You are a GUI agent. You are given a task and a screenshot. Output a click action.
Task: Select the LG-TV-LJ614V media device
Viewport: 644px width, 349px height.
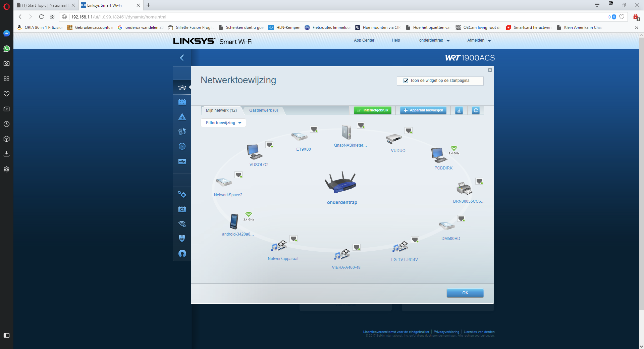400,247
